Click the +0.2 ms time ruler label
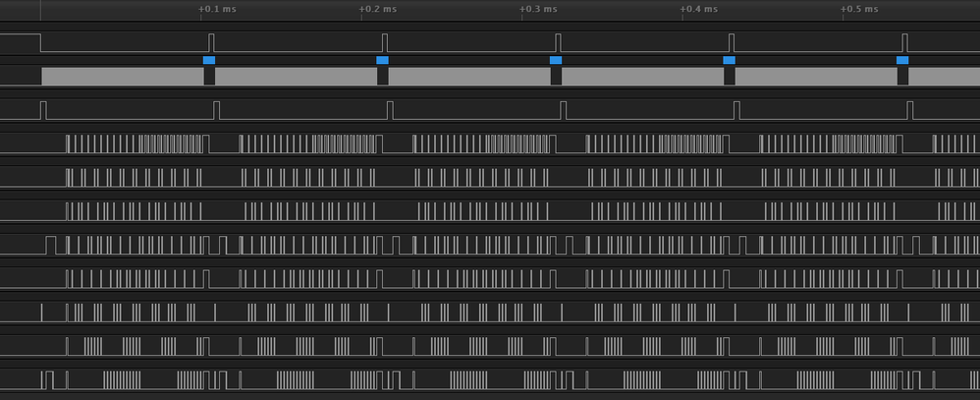The height and width of the screenshot is (400, 980). tap(378, 10)
